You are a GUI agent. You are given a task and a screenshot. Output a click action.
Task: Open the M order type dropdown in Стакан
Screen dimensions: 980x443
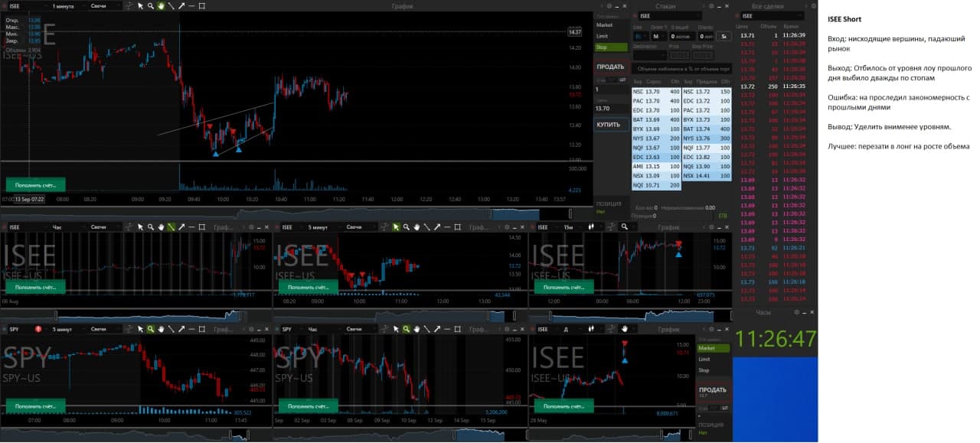(659, 36)
